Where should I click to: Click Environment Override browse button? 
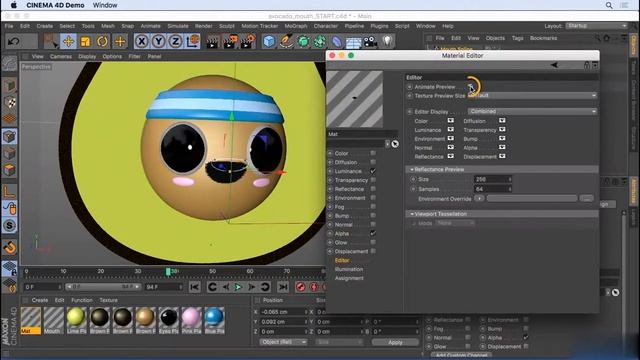tap(587, 198)
